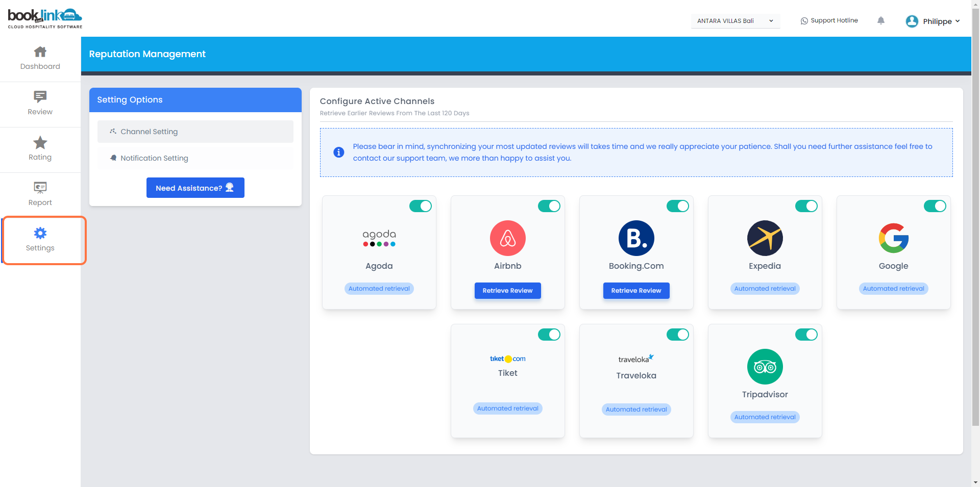Click the Support Hotline WhatsApp icon
This screenshot has height=487, width=980.
tap(804, 21)
